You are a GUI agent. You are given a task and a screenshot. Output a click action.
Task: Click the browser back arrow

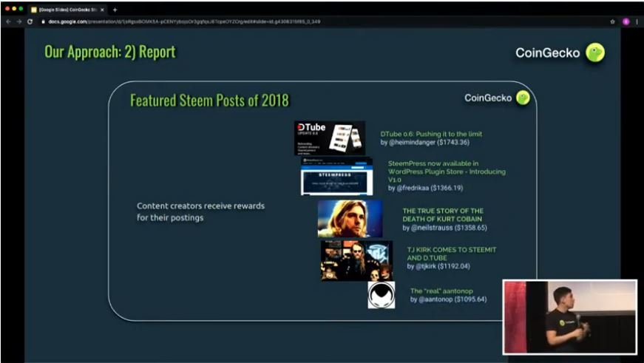coord(8,21)
